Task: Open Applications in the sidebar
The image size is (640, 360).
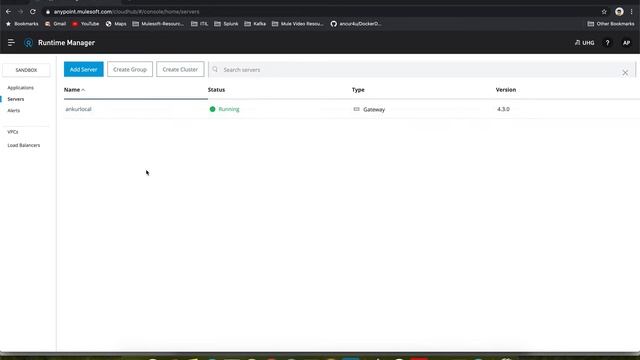Action: [x=20, y=88]
